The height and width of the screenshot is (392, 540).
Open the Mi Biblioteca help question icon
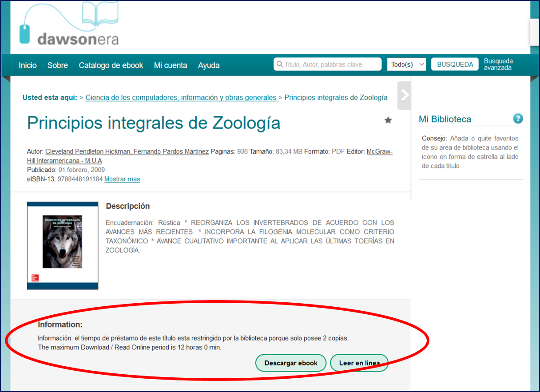click(x=518, y=119)
